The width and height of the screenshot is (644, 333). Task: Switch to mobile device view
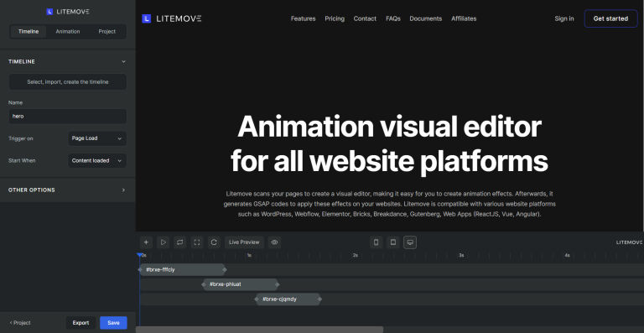pyautogui.click(x=376, y=242)
